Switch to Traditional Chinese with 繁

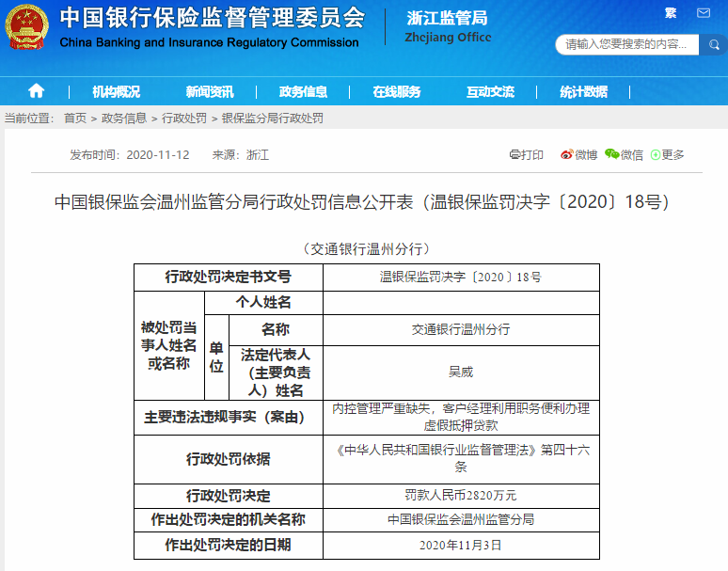pyautogui.click(x=671, y=13)
